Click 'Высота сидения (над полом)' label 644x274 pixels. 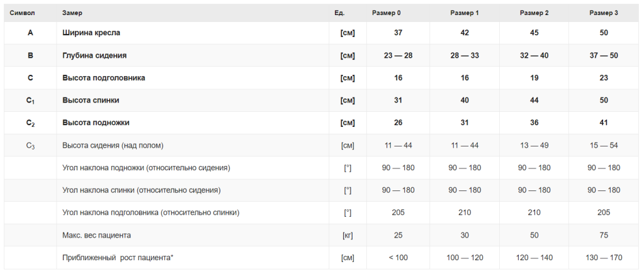[113, 146]
